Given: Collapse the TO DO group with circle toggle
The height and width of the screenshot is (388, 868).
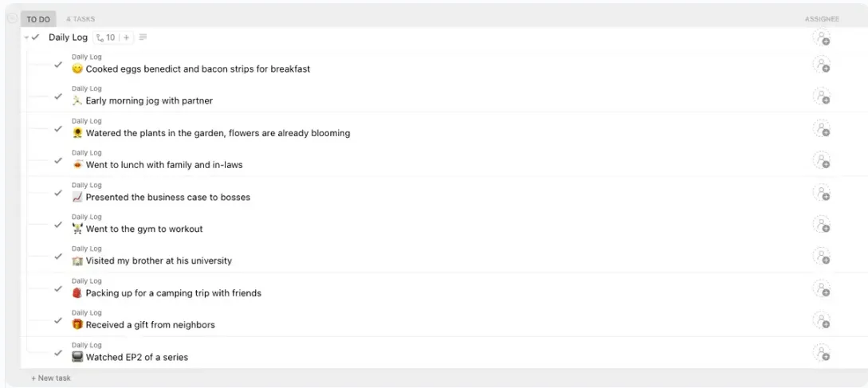Looking at the screenshot, I should 12,19.
